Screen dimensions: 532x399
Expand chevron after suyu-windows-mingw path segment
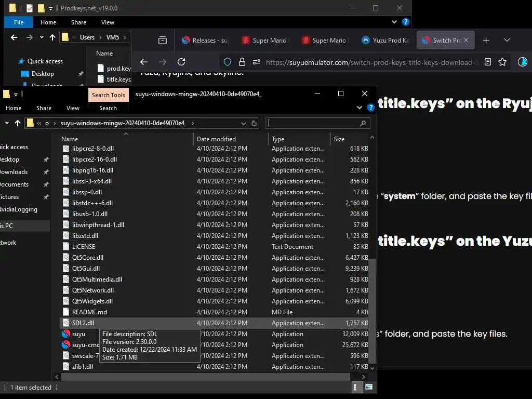193,123
